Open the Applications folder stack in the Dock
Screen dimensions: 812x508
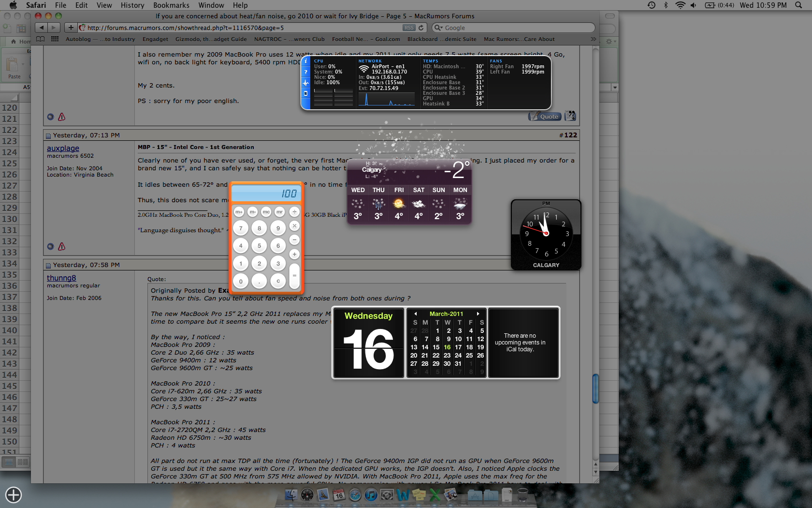(475, 495)
